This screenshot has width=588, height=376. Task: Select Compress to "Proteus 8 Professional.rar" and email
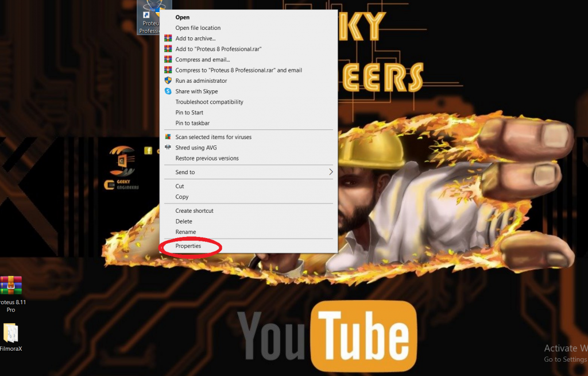point(249,70)
